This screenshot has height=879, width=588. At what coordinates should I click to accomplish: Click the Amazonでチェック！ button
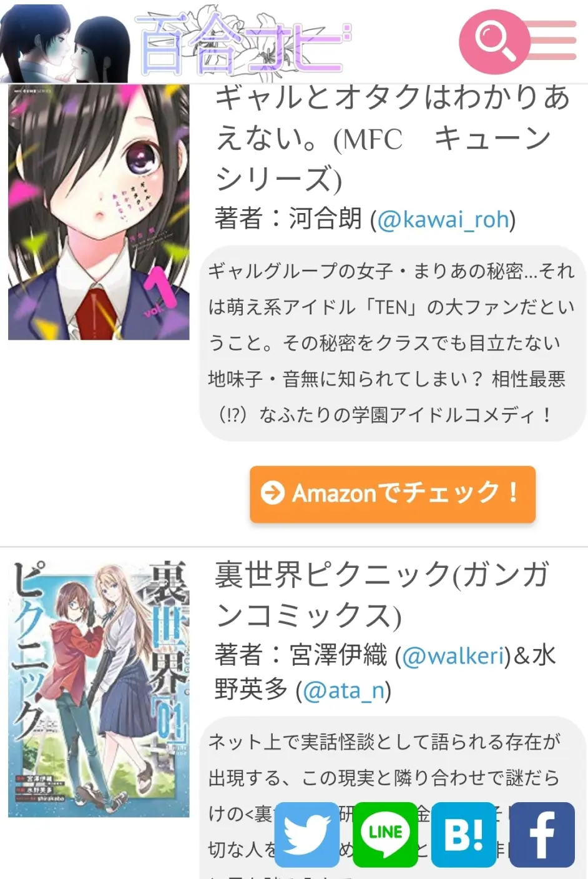click(393, 494)
